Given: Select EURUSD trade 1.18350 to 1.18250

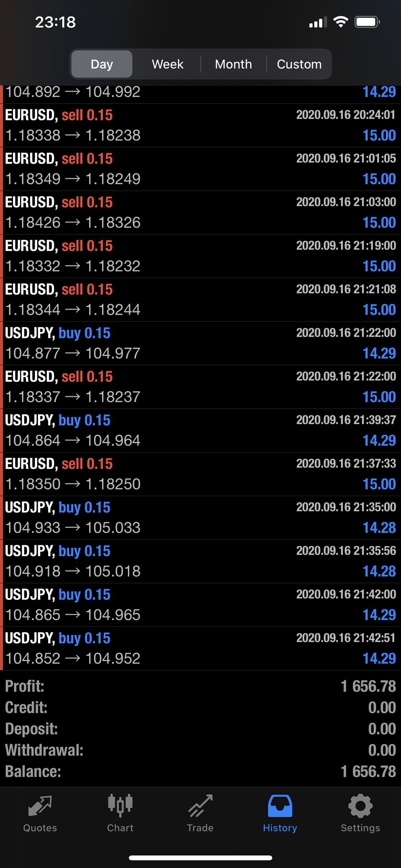Looking at the screenshot, I should coord(200,474).
